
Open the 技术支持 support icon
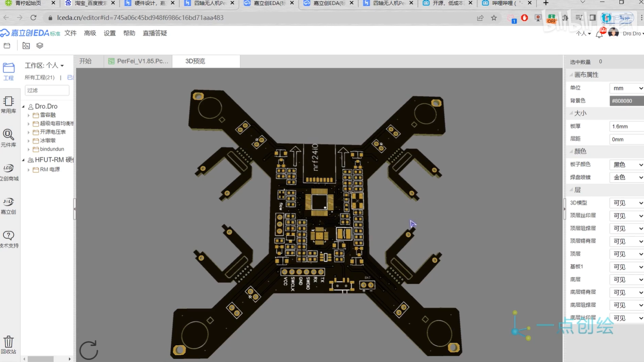point(8,239)
